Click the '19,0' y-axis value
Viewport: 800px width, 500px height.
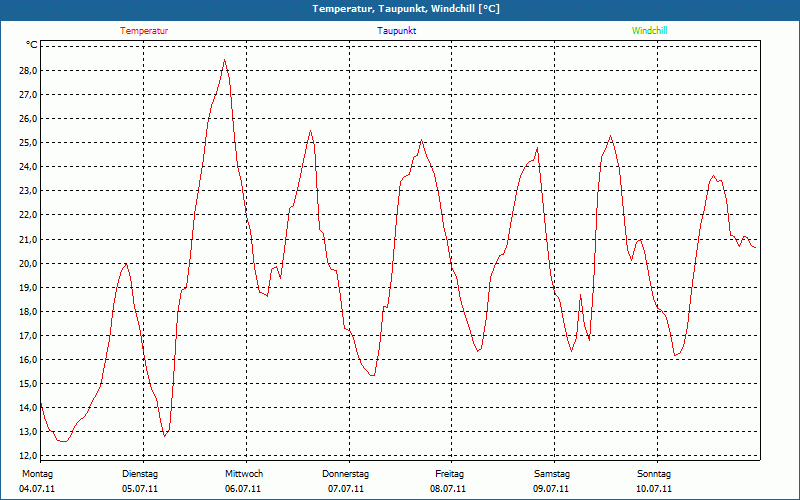click(29, 287)
